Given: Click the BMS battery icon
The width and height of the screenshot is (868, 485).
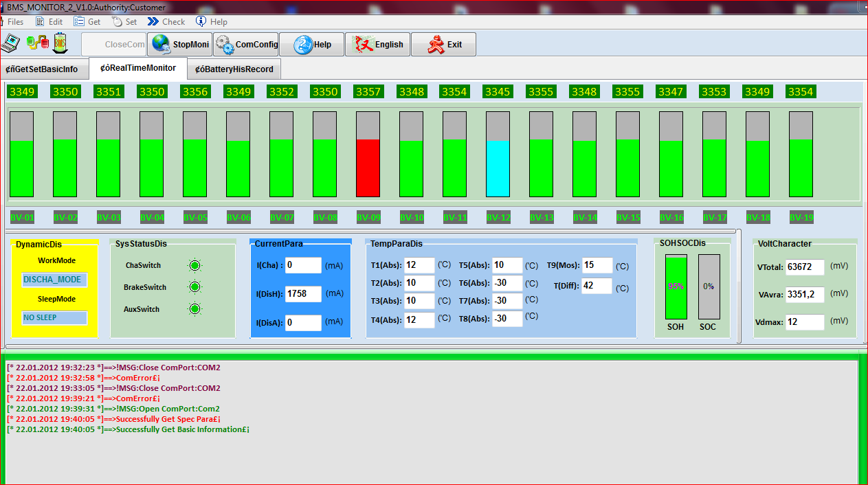Looking at the screenshot, I should tap(60, 43).
